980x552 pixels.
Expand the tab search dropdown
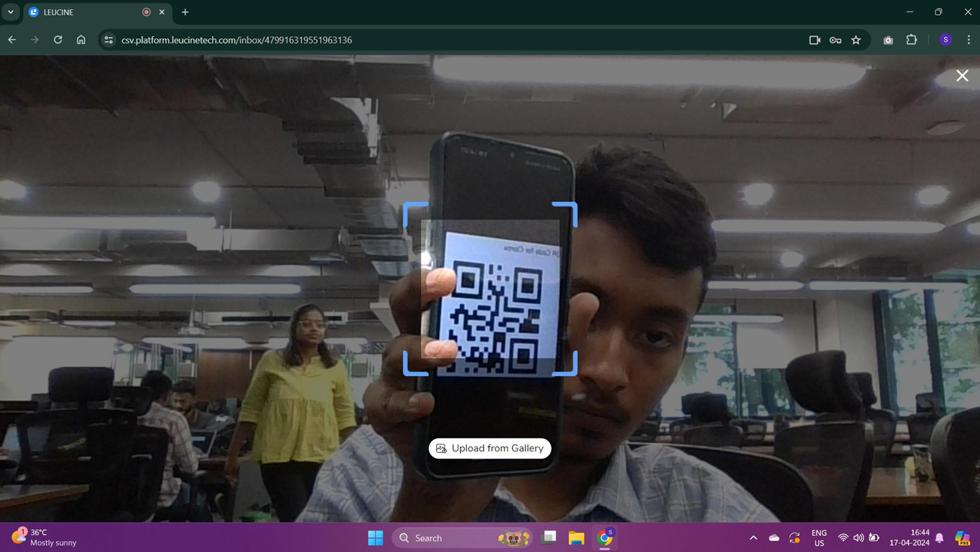point(11,12)
